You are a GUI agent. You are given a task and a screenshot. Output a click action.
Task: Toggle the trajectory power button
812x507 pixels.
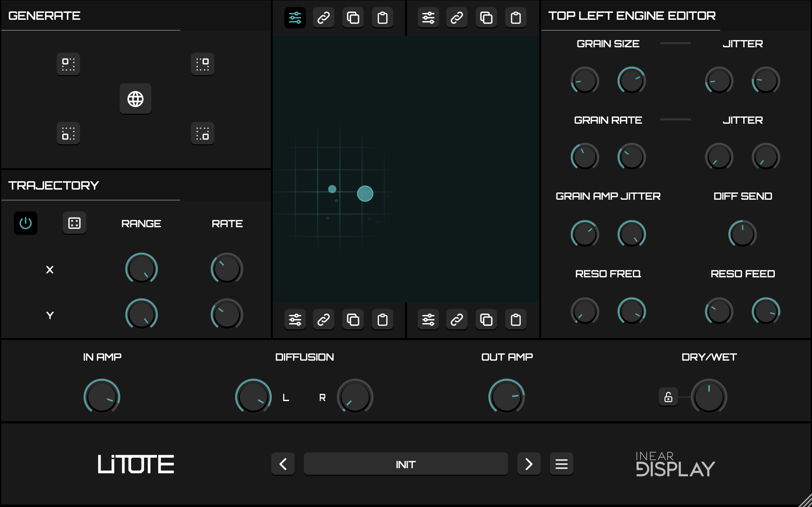tap(25, 223)
